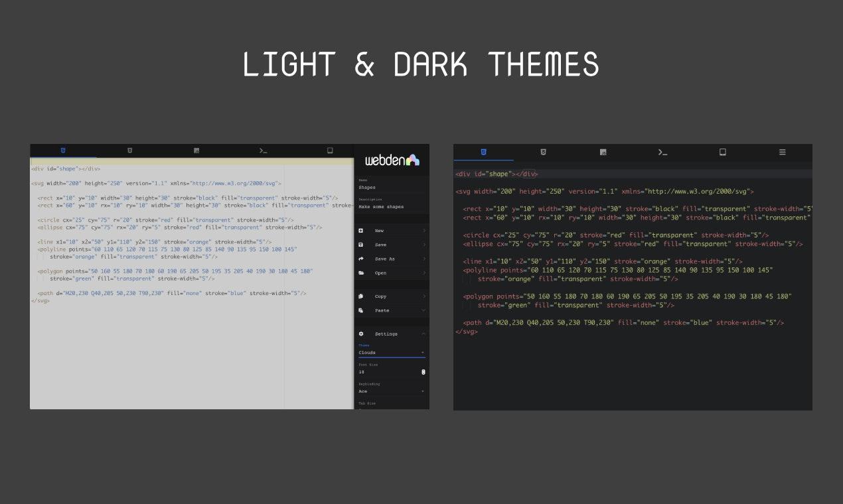Click the Save As share arrow icon
Screen dimensions: 843x504
(x=361, y=259)
